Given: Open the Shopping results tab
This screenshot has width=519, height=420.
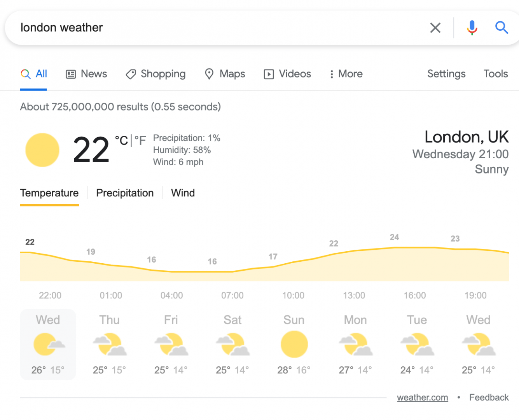Looking at the screenshot, I should pos(156,74).
